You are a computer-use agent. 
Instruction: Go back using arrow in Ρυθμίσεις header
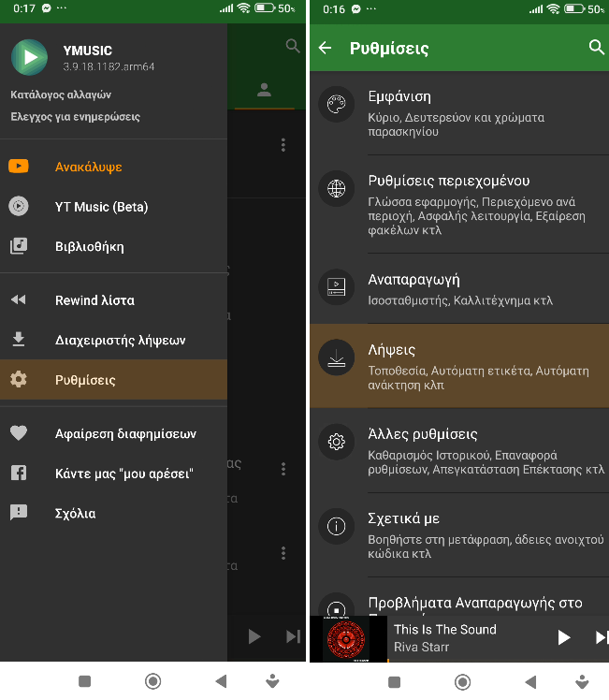[x=326, y=48]
